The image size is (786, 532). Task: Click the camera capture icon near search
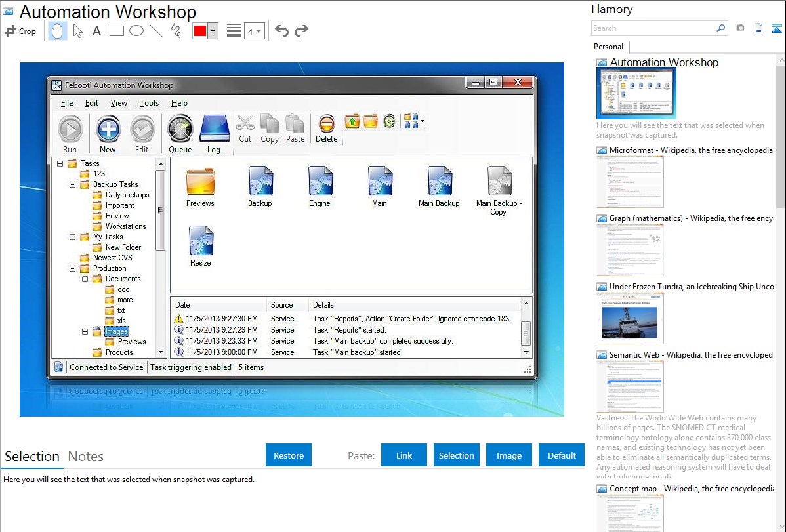click(x=740, y=28)
